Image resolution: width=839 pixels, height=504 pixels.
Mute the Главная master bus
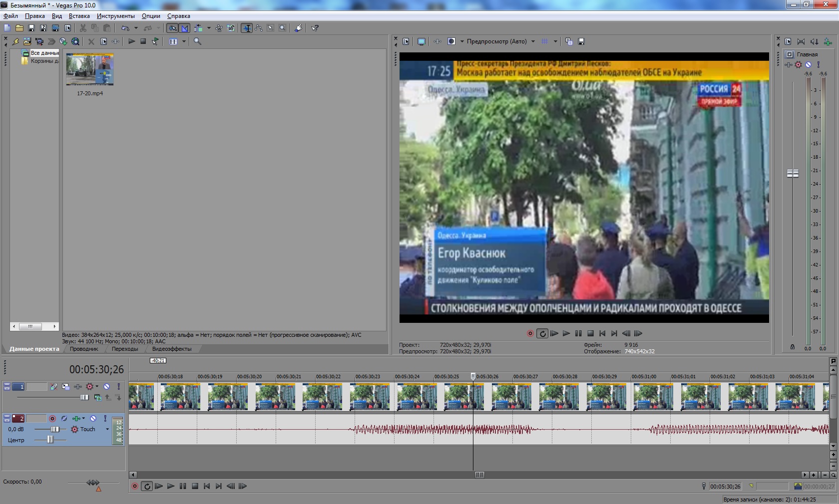(x=808, y=64)
